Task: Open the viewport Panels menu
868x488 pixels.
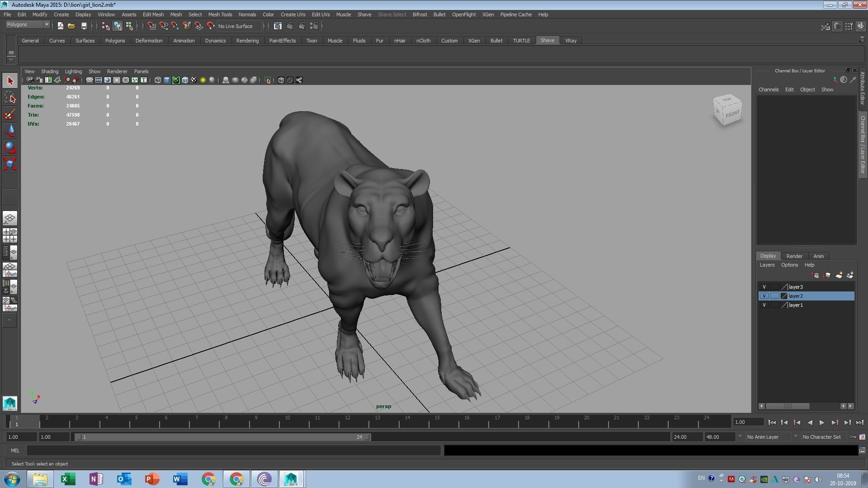Action: click(141, 71)
